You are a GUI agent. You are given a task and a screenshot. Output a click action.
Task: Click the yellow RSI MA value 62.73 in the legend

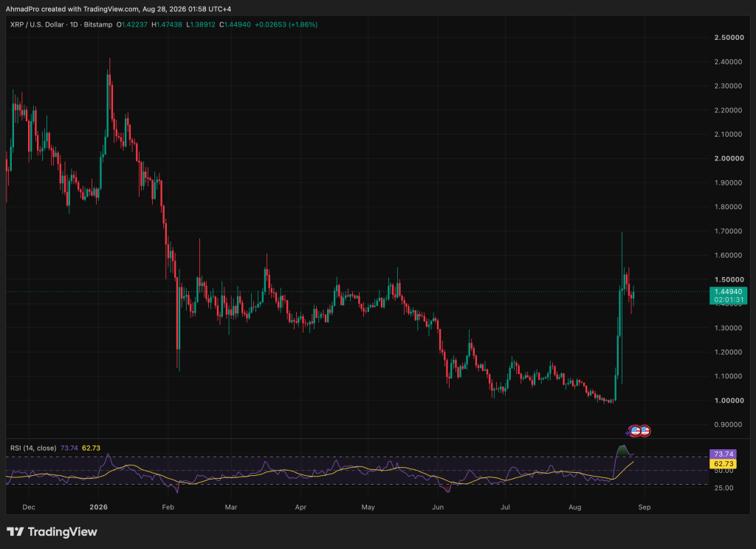91,449
